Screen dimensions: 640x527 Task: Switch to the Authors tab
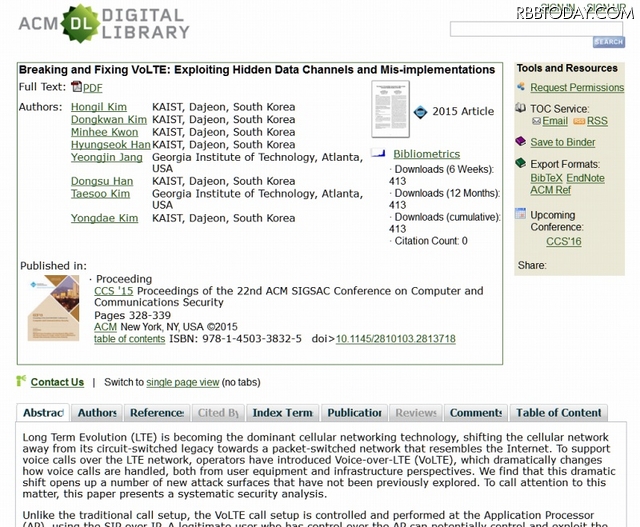pyautogui.click(x=97, y=413)
